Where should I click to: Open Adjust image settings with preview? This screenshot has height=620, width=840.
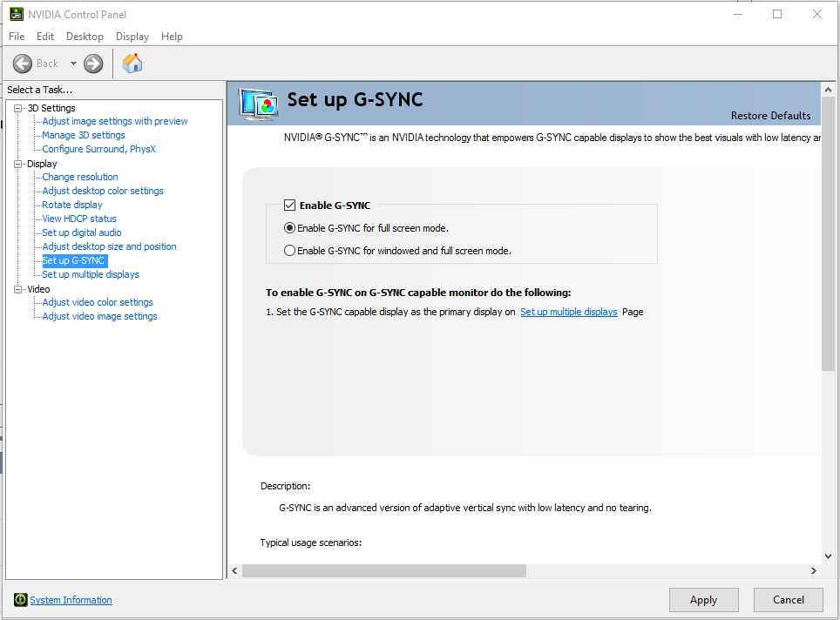(x=115, y=121)
